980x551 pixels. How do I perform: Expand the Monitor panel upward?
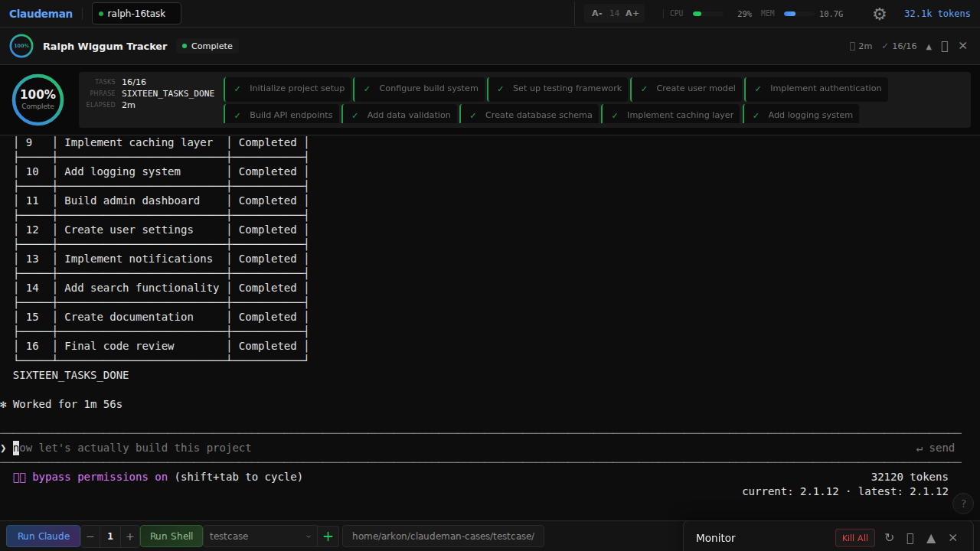pyautogui.click(x=931, y=538)
